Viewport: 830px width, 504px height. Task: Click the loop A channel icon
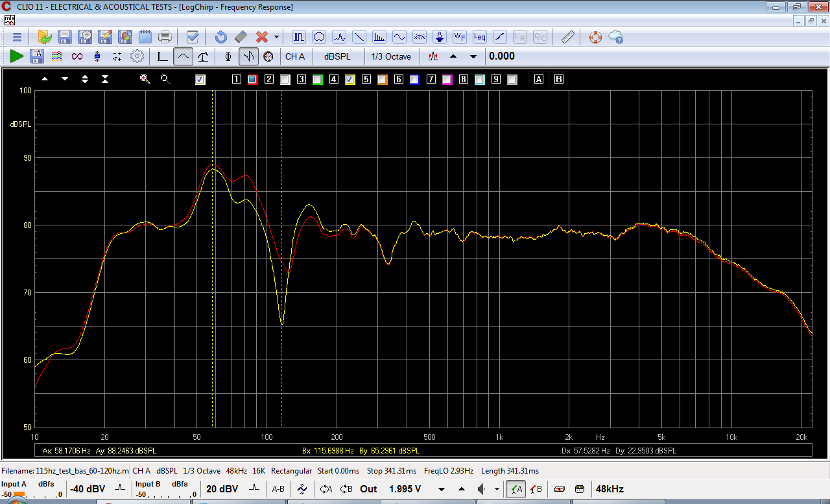point(326,489)
